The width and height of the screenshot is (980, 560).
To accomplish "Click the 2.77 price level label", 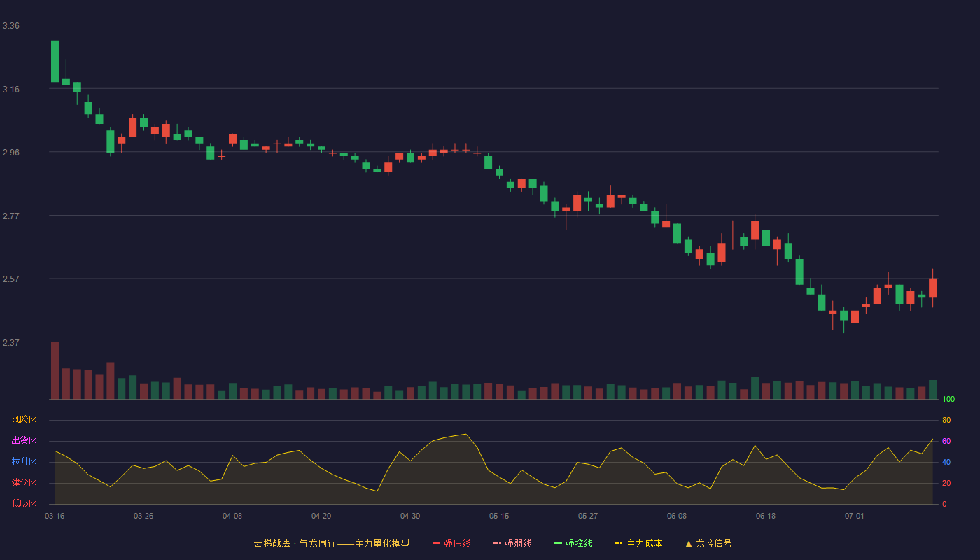I will [x=11, y=216].
